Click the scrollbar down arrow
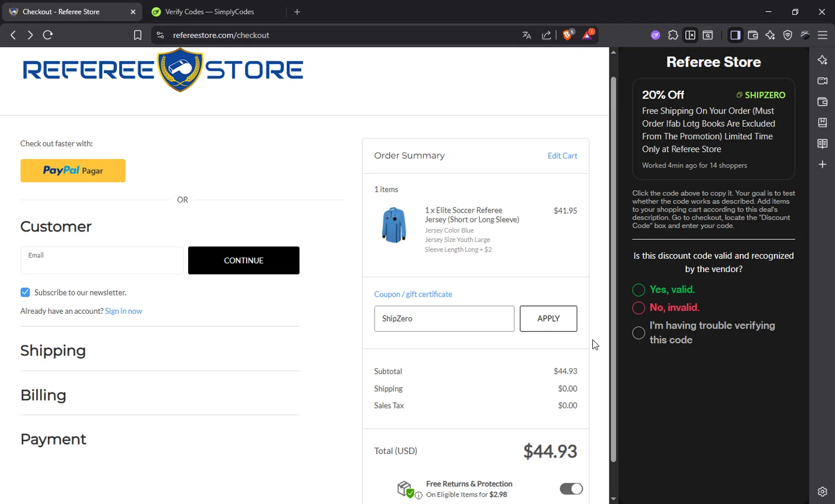 point(613,499)
